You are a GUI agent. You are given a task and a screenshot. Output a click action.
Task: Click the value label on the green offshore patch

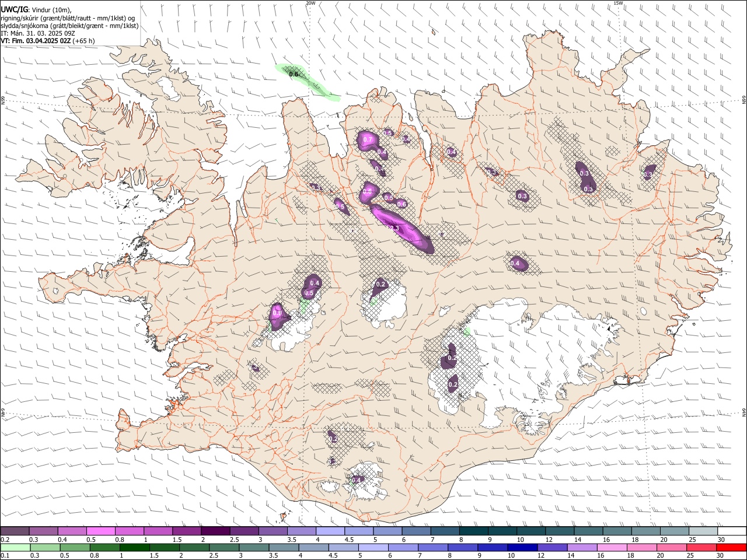[294, 74]
